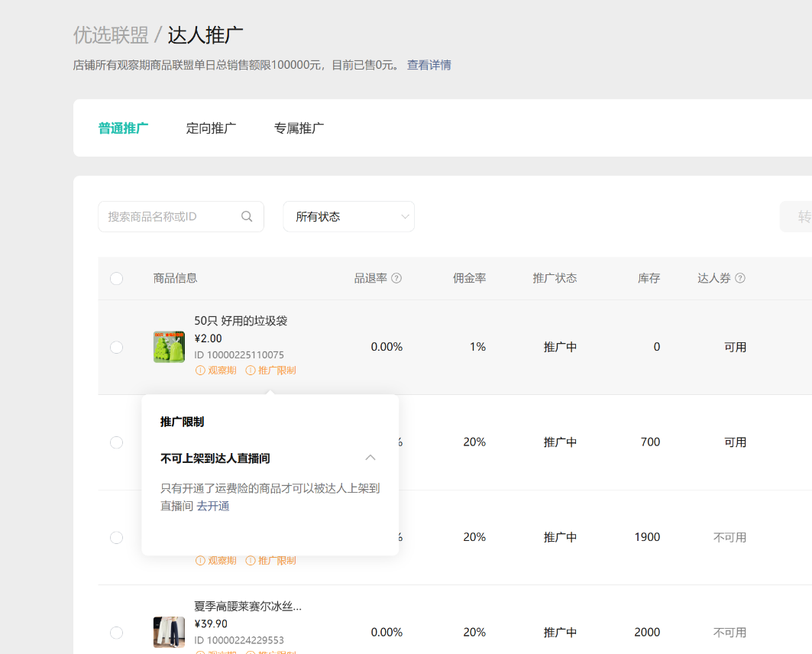Click 推广中 status in 垃圾袋 row
812x654 pixels.
coord(560,347)
